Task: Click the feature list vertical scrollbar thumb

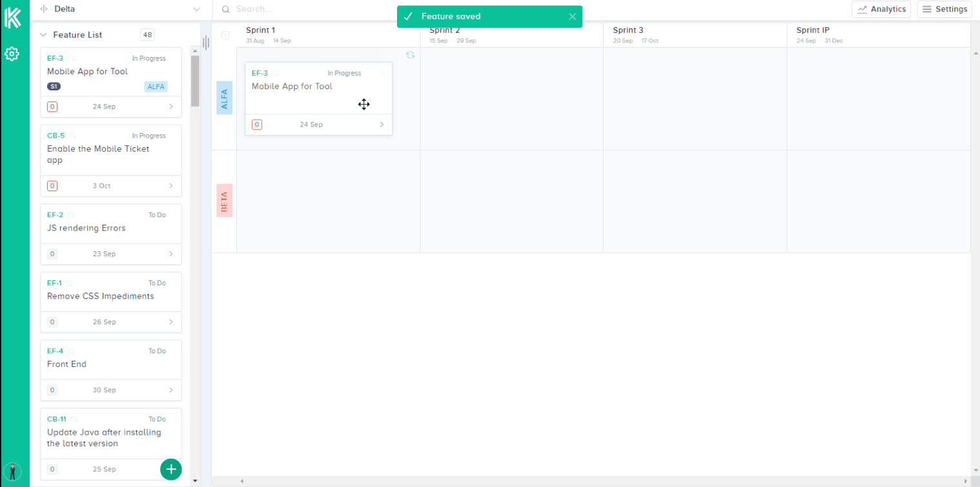Action: pos(195,81)
